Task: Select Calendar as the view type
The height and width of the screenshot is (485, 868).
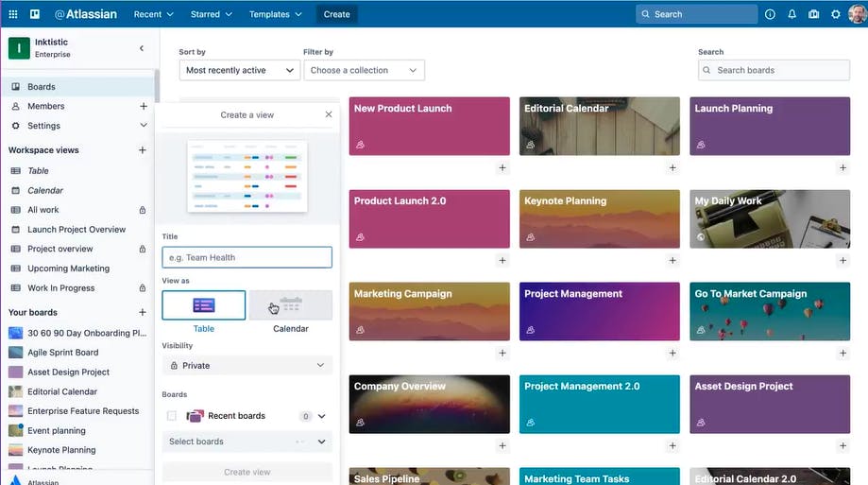Action: click(291, 305)
